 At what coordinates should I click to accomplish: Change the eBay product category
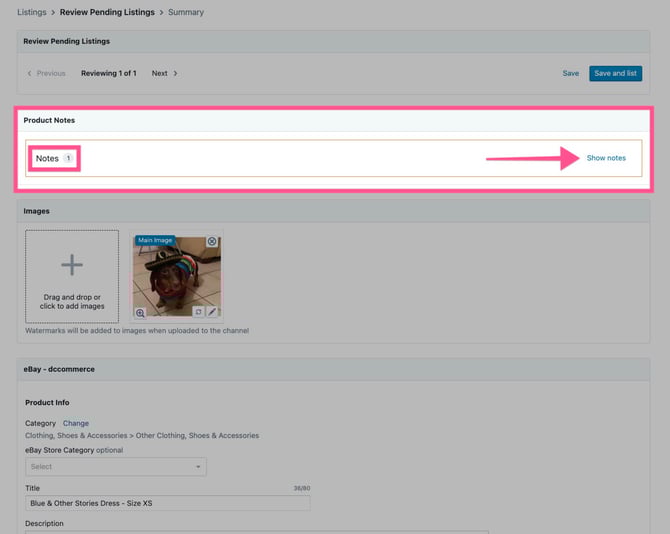coord(76,423)
